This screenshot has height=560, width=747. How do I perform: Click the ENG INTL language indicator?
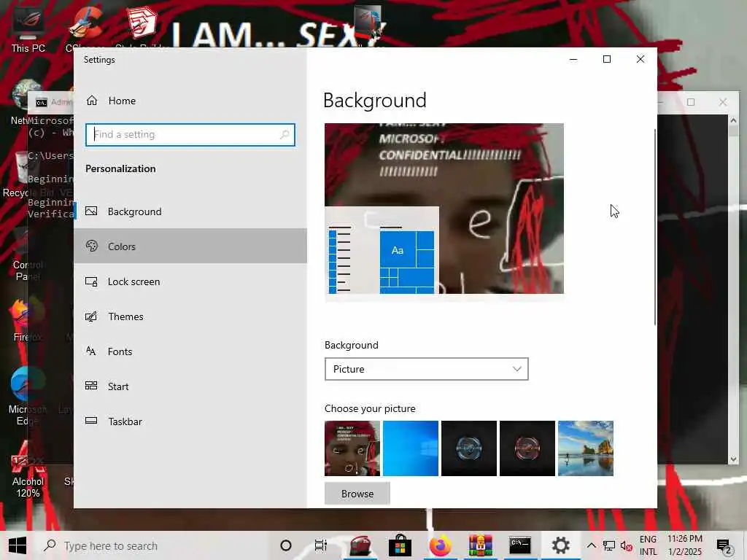pyautogui.click(x=648, y=545)
